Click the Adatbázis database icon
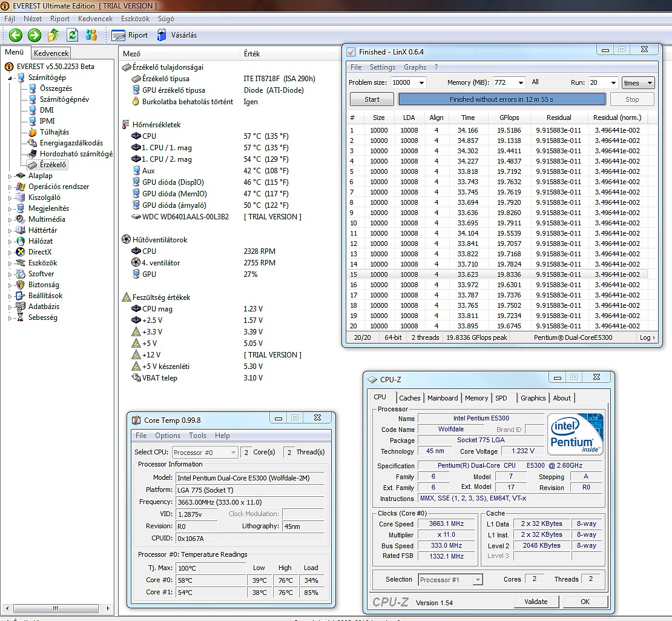The width and height of the screenshot is (672, 621). pyautogui.click(x=20, y=306)
